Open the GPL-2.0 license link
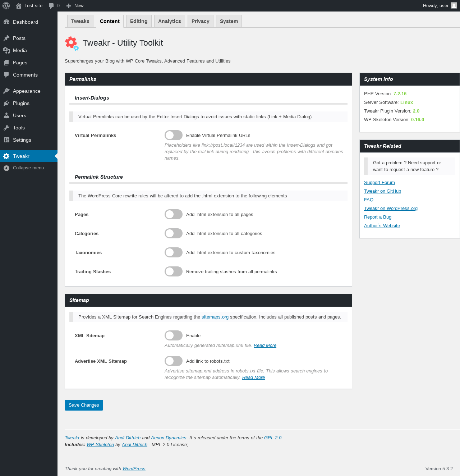Viewport: 460px width, 476px height. 273,438
